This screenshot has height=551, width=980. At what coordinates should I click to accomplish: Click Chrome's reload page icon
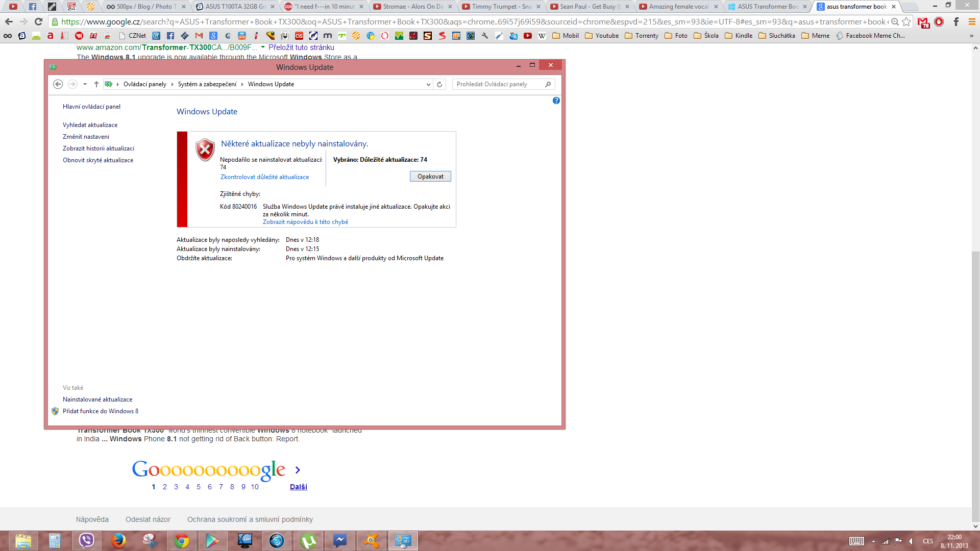coord(38,22)
